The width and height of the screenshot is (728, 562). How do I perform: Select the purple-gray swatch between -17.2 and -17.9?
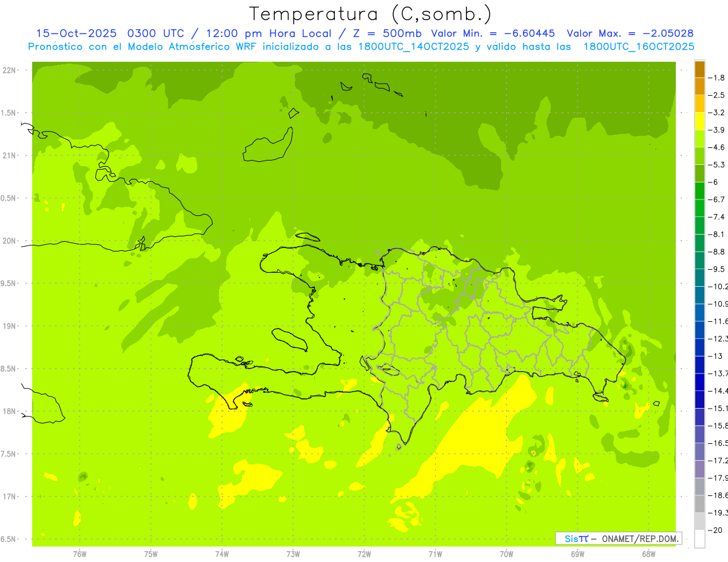(699, 469)
